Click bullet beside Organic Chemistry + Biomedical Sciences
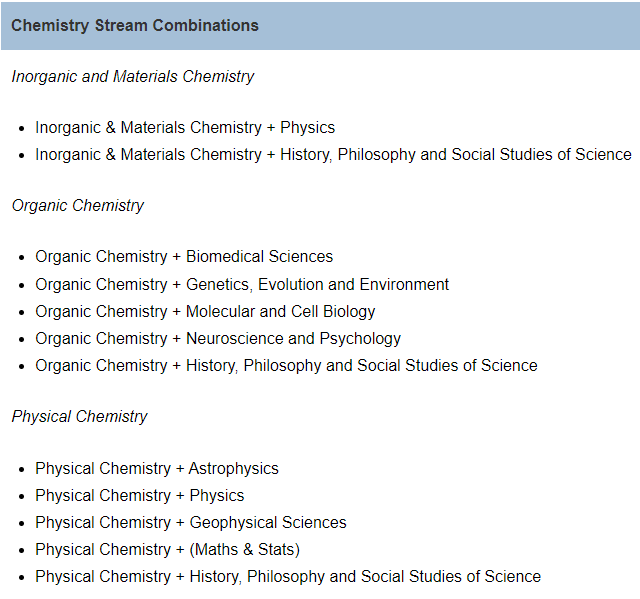The height and width of the screenshot is (599, 640). click(x=22, y=258)
